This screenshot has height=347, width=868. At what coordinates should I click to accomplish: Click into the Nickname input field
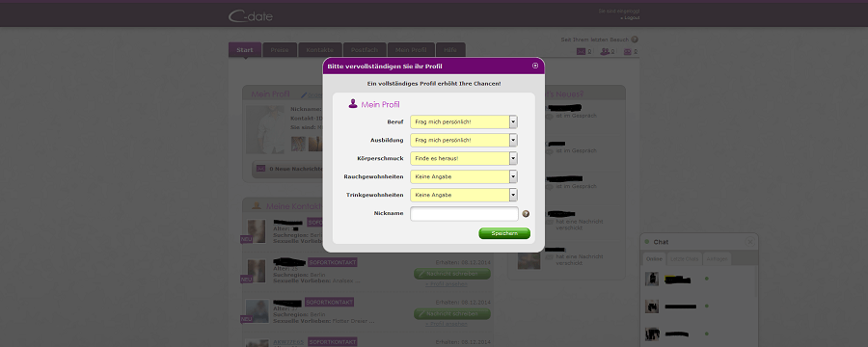click(464, 214)
